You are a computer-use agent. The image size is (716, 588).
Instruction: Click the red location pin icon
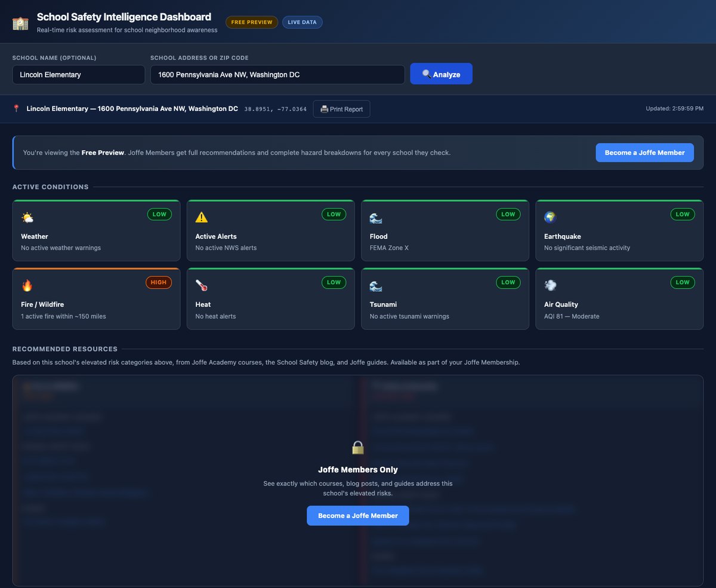coord(16,109)
